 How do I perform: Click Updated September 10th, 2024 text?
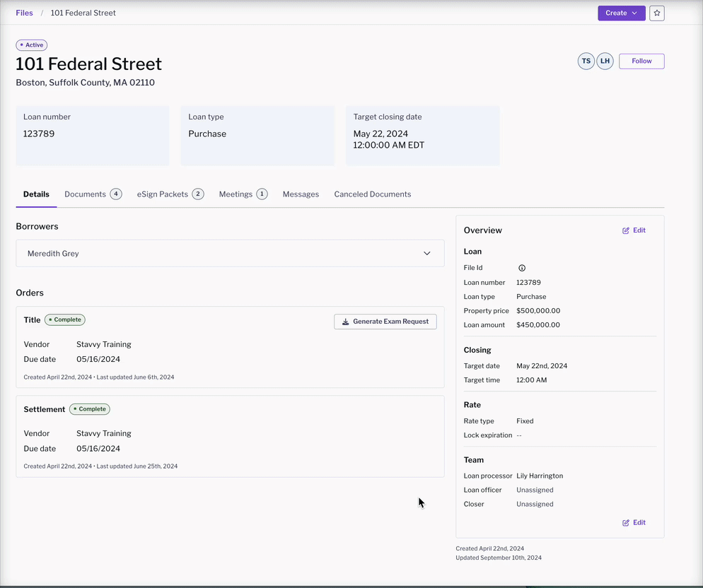click(499, 558)
